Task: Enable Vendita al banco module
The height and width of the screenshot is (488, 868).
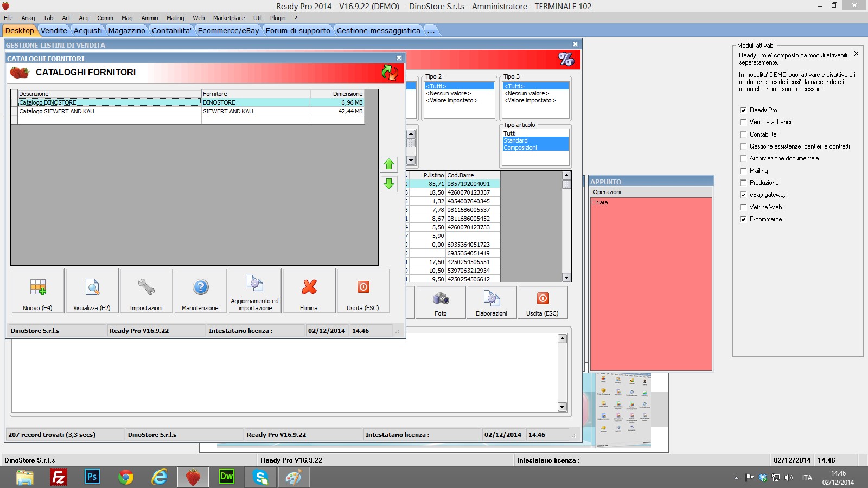Action: [743, 122]
